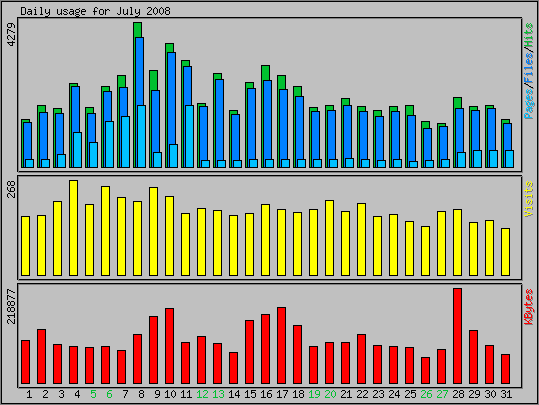Click the dark blue Files bar for day 28

coord(459,130)
